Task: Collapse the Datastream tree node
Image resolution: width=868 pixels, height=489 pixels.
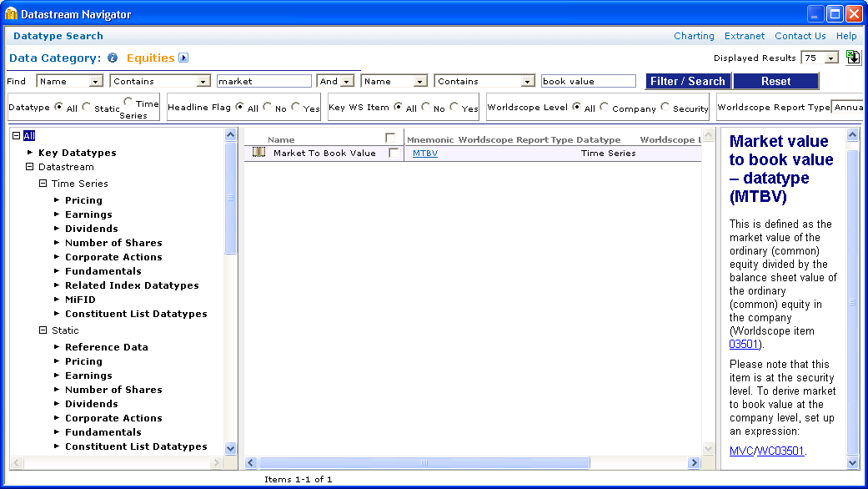Action: 29,167
